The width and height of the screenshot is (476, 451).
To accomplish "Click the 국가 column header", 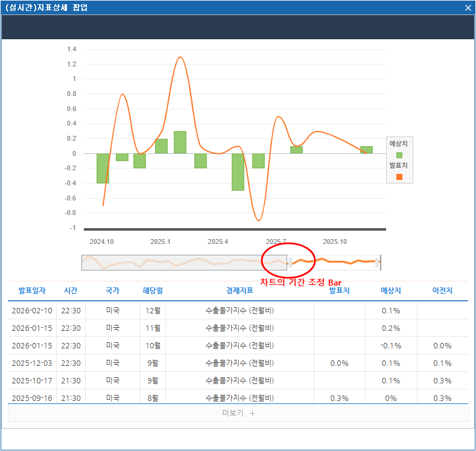I will pyautogui.click(x=112, y=290).
